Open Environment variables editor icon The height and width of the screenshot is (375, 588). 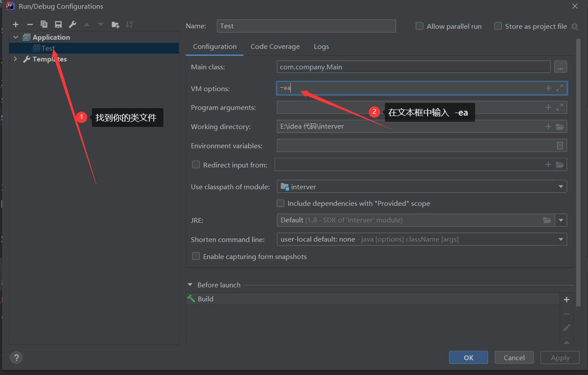point(560,145)
